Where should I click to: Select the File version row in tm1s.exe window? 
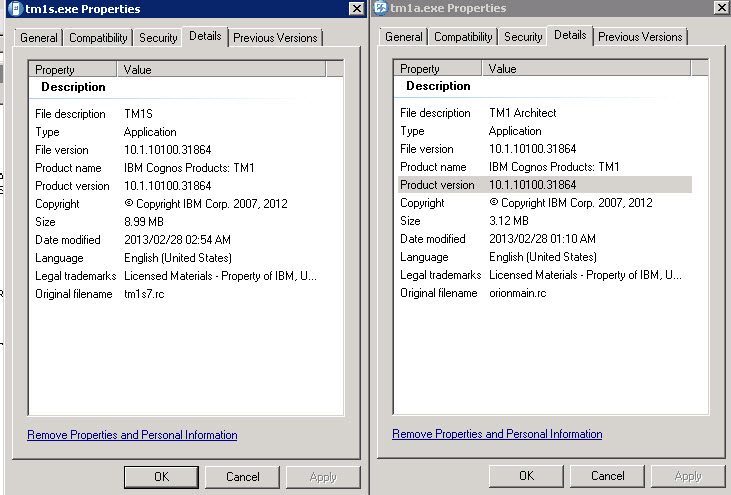[179, 150]
